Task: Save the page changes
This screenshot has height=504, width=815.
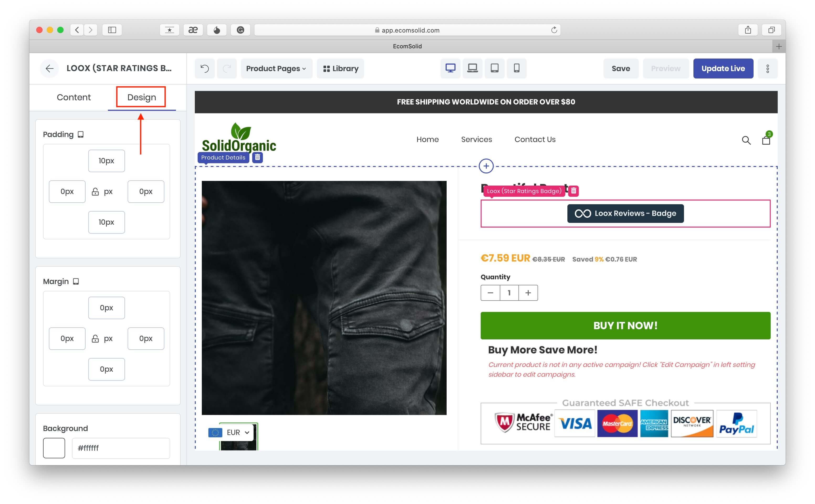Action: click(x=621, y=68)
